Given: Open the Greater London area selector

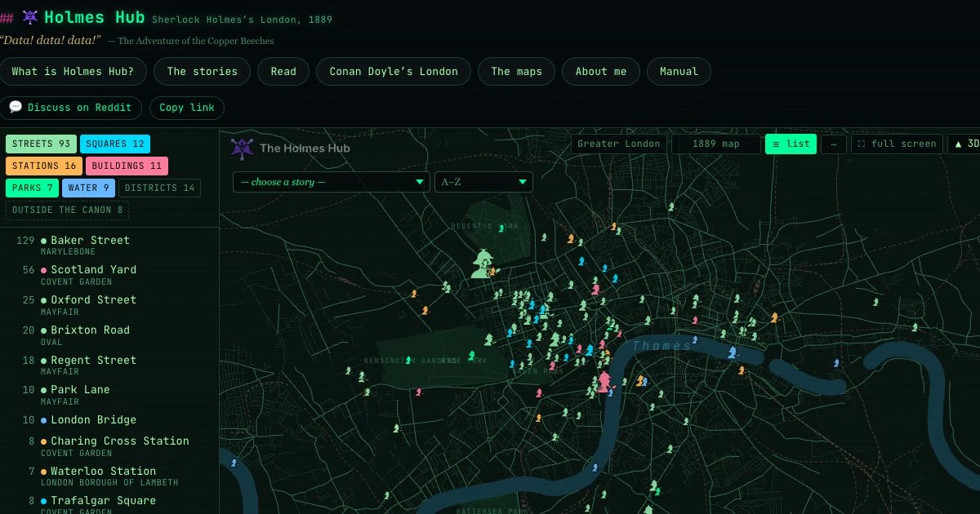Looking at the screenshot, I should tap(619, 144).
